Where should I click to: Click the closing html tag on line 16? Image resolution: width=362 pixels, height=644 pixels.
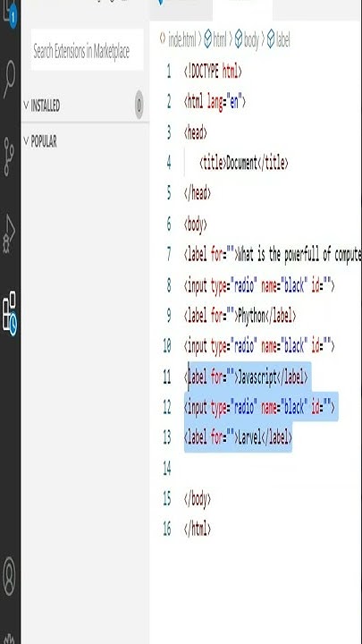[x=197, y=529]
